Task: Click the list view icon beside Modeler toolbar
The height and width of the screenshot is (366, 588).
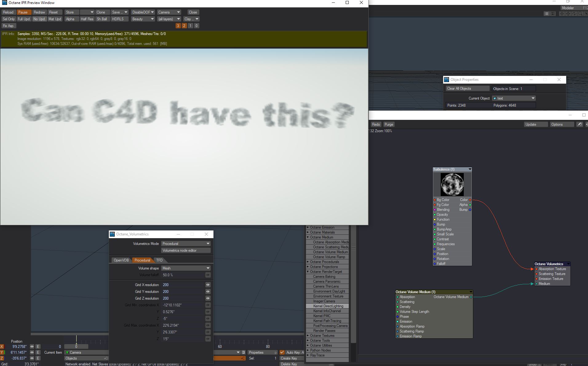Action: pyautogui.click(x=546, y=14)
